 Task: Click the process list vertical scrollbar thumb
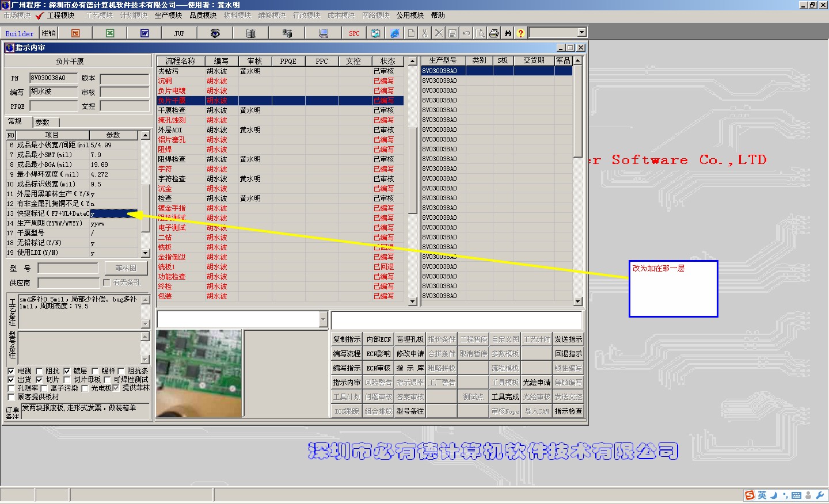click(412, 170)
